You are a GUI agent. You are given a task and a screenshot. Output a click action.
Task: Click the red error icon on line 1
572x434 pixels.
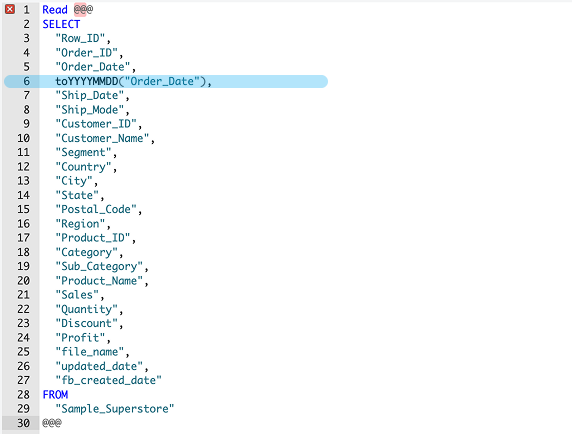tap(10, 9)
